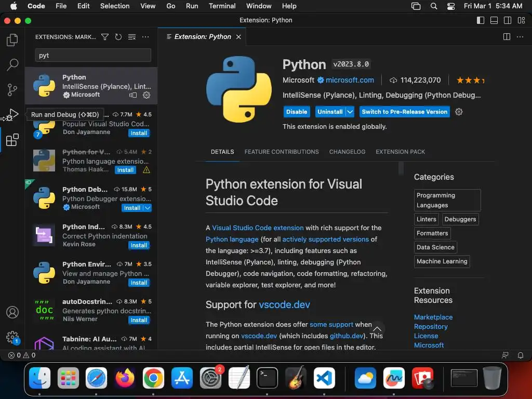Screen dimensions: 532x399
Task: Toggle the primary side bar
Action: [481, 20]
